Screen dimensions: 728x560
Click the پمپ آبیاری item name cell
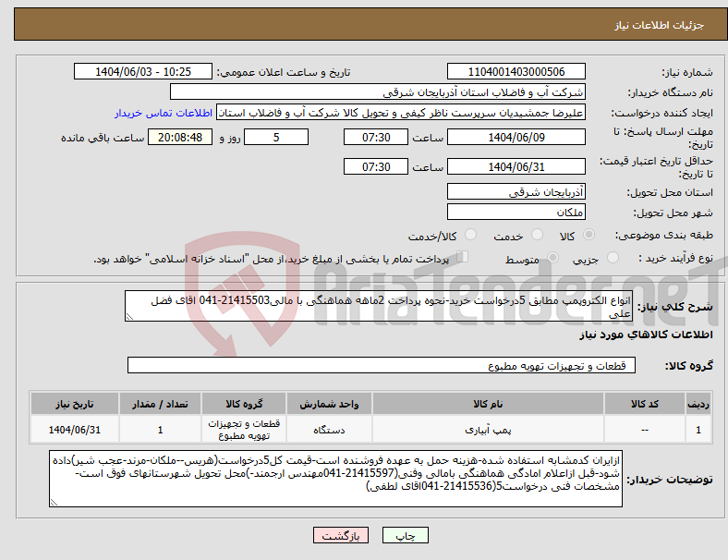(488, 430)
